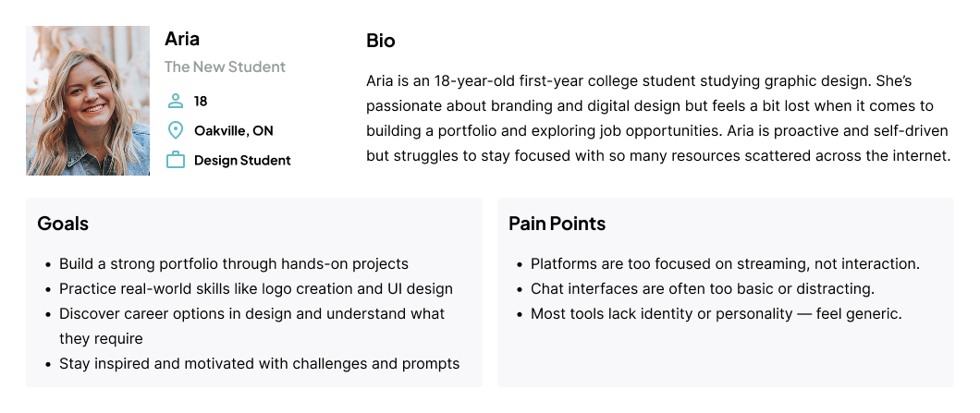Viewport: 980px width, 413px height.
Task: Select the Discover career options goal
Action: [251, 326]
